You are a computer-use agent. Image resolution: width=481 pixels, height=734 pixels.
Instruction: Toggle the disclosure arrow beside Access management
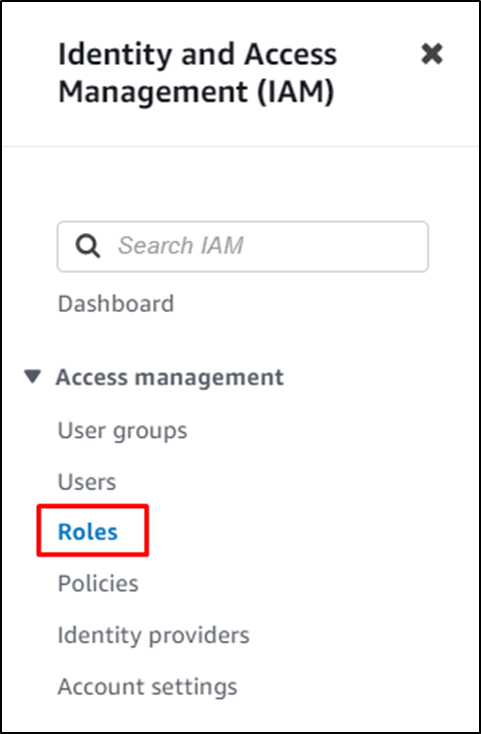tap(33, 377)
